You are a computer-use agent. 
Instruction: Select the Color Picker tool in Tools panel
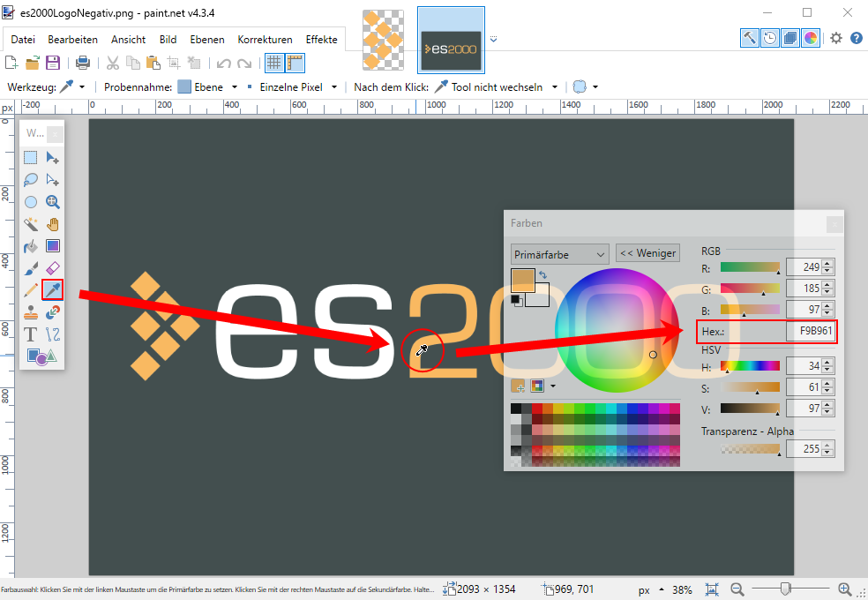tap(53, 289)
